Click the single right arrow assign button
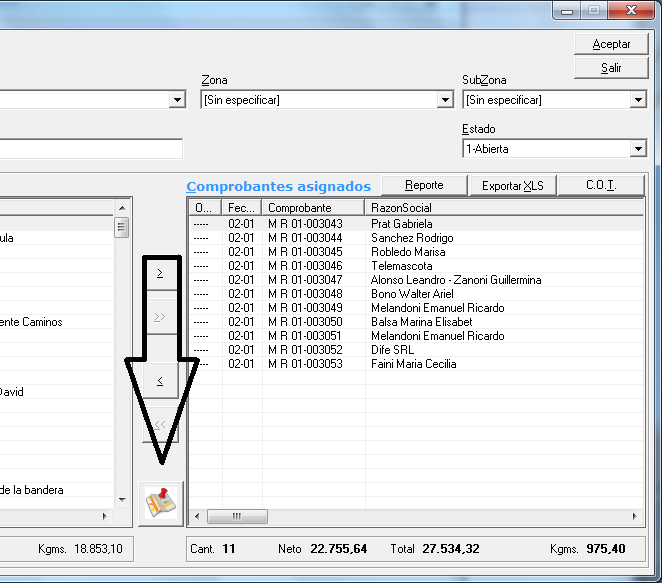662x583 pixels. (161, 274)
